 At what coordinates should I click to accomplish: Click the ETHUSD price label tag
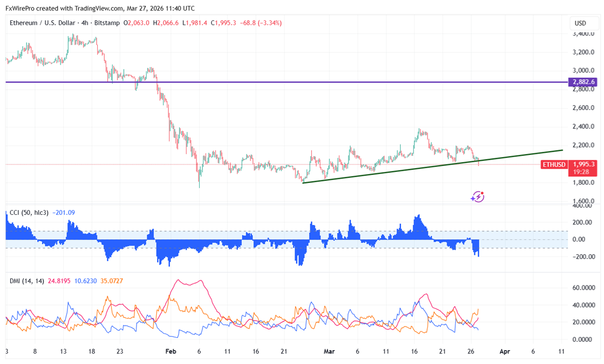pyautogui.click(x=554, y=164)
